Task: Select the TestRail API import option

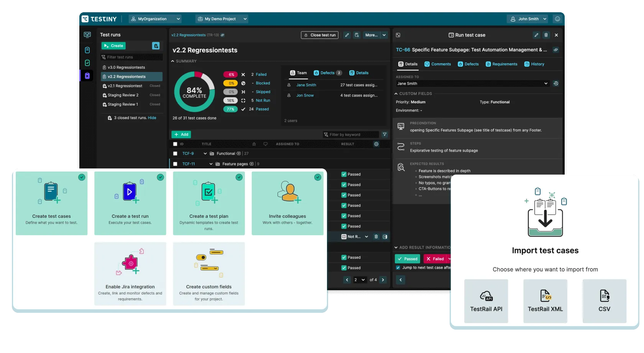Action: (486, 301)
